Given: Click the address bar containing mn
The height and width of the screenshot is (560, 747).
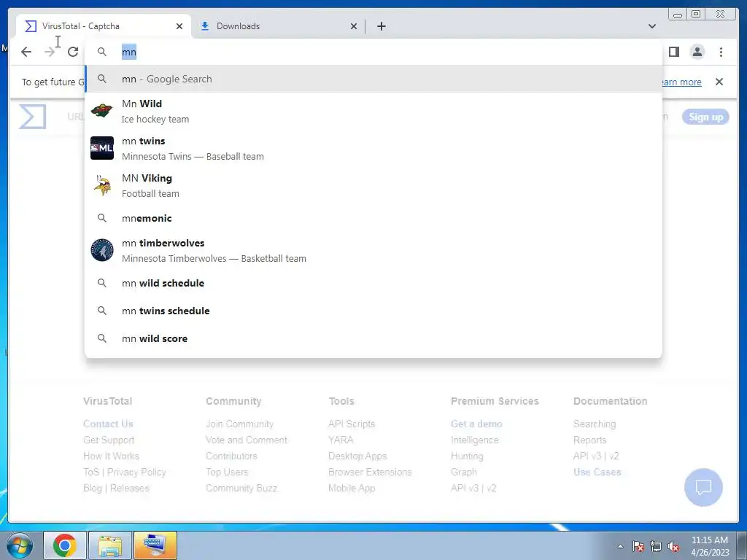Looking at the screenshot, I should pyautogui.click(x=373, y=52).
